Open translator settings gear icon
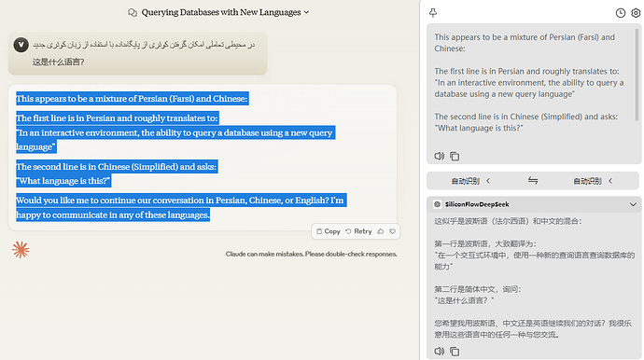Viewport: 644px width, 360px height. pyautogui.click(x=636, y=13)
